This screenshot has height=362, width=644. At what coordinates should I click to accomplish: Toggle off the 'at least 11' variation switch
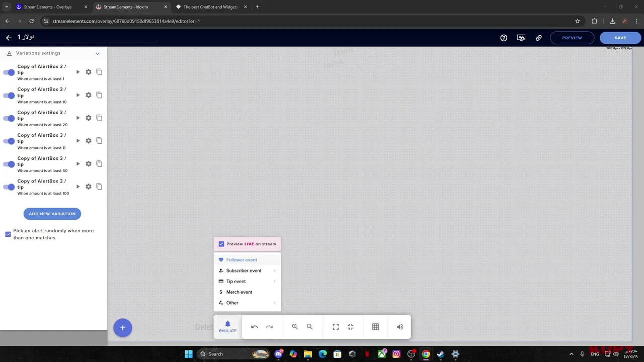9,141
